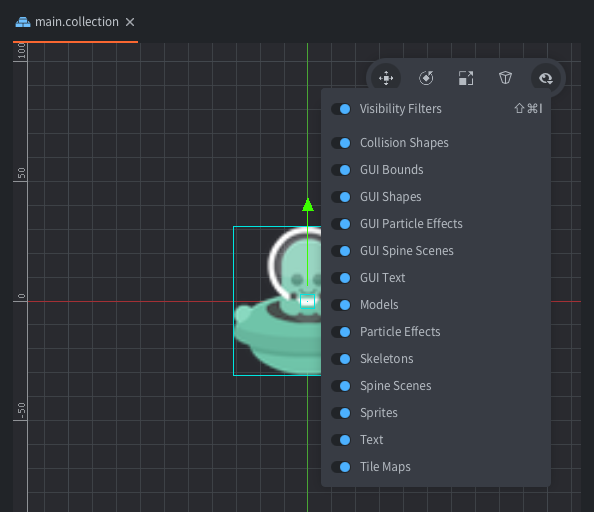Toggle GUI Text filter

click(341, 278)
